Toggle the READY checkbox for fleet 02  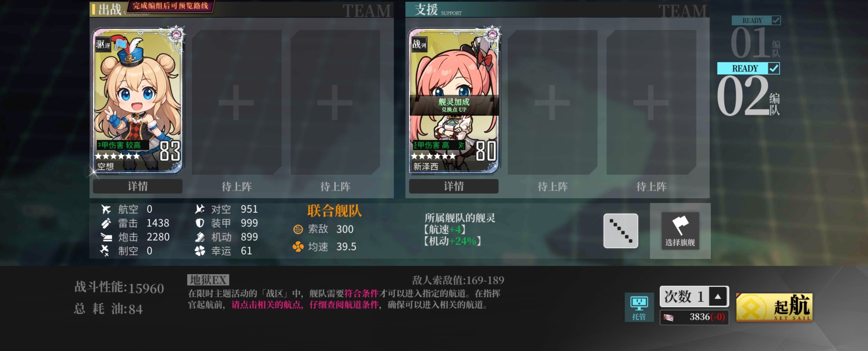coord(774,68)
